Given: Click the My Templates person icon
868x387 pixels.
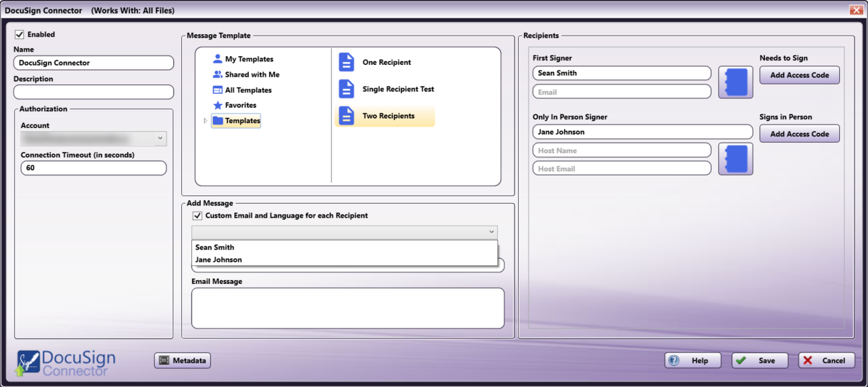Looking at the screenshot, I should 218,59.
